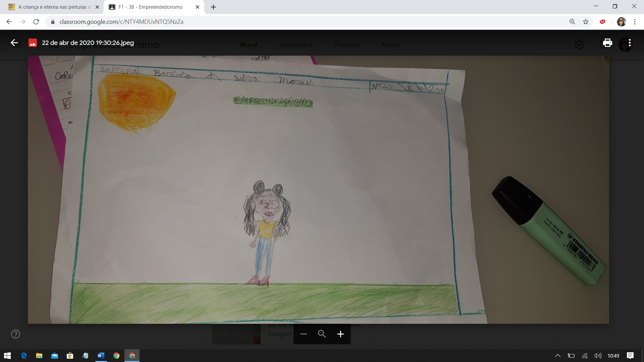This screenshot has height=362, width=644.
Task: Click the previewed drawing image
Action: pyautogui.click(x=318, y=190)
